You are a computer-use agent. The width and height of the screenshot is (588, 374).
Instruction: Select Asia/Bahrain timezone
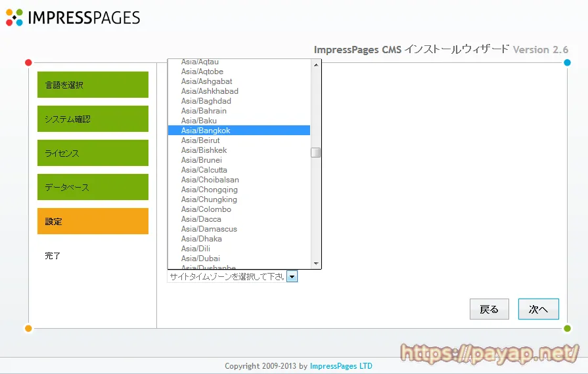click(x=239, y=111)
